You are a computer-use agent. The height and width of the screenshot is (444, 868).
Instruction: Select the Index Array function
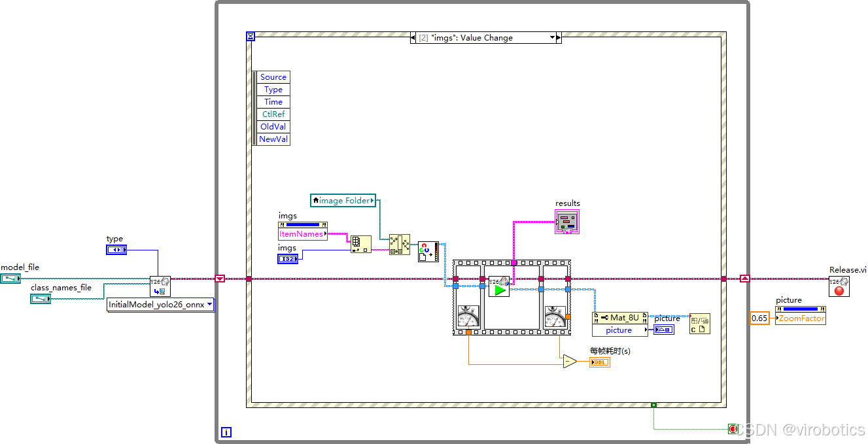361,245
